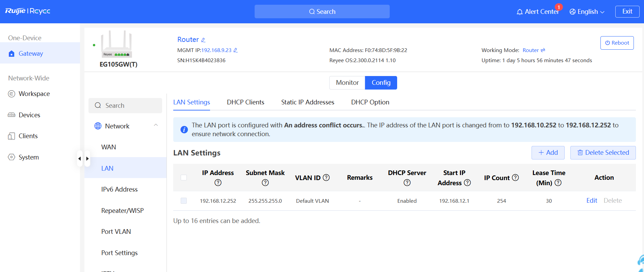Click the help icon next to VLAN ID

pyautogui.click(x=326, y=178)
